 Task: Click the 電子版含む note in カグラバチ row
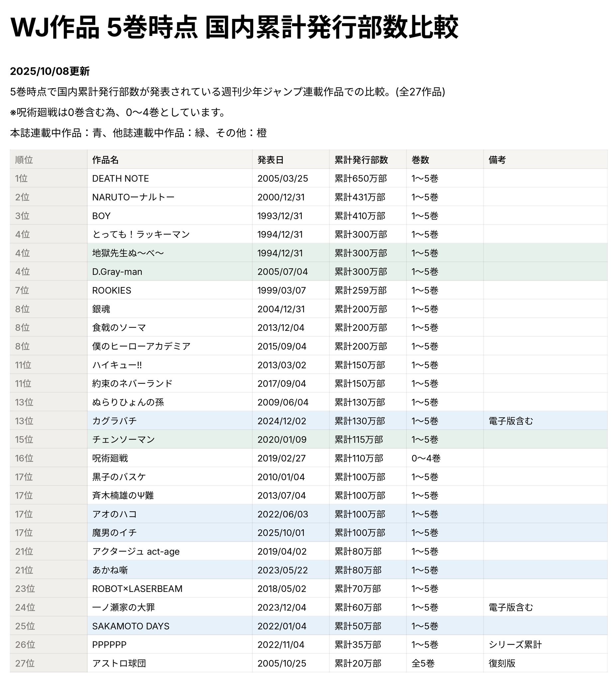pos(511,421)
